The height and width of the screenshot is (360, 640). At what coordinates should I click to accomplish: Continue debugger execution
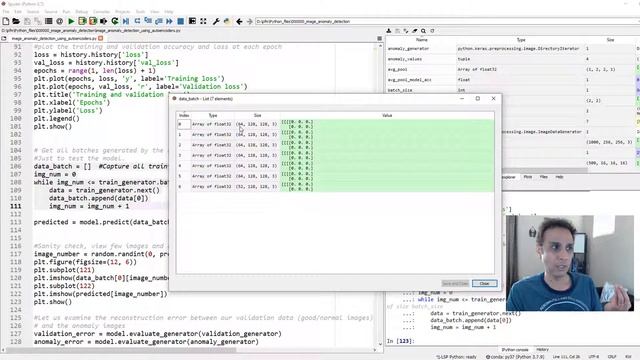point(169,21)
